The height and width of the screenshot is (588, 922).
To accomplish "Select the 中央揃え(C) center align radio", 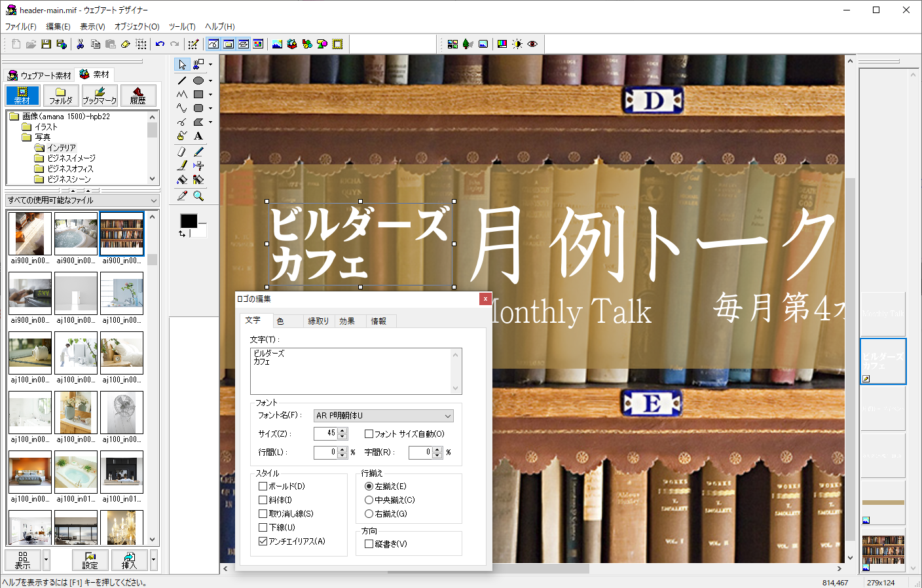I will coord(369,500).
